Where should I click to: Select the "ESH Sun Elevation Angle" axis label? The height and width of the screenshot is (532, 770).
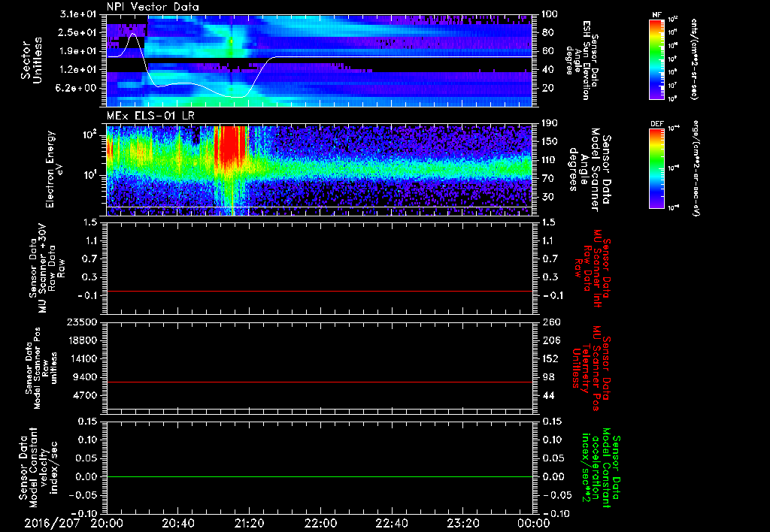(583, 60)
